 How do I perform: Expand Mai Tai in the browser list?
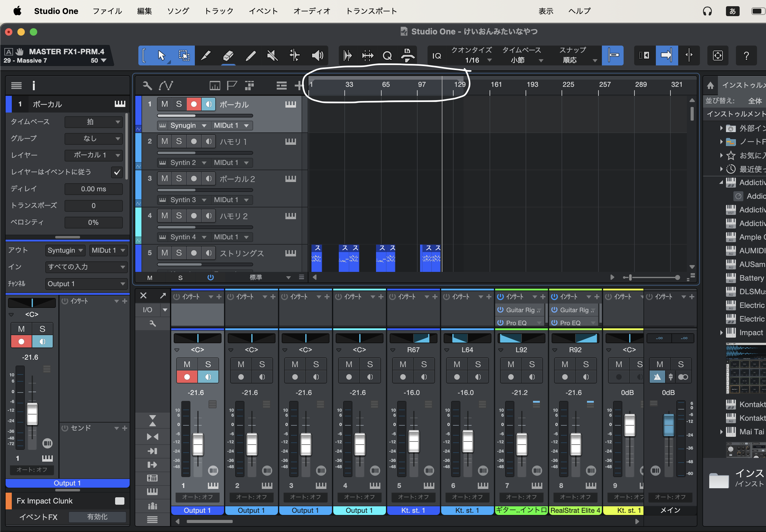tap(722, 432)
